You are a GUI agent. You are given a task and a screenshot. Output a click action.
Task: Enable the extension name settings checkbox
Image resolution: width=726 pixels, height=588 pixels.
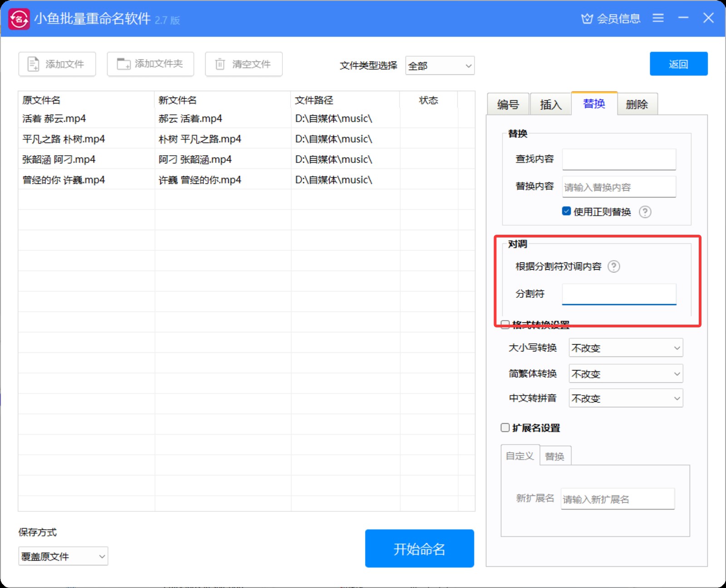[505, 428]
